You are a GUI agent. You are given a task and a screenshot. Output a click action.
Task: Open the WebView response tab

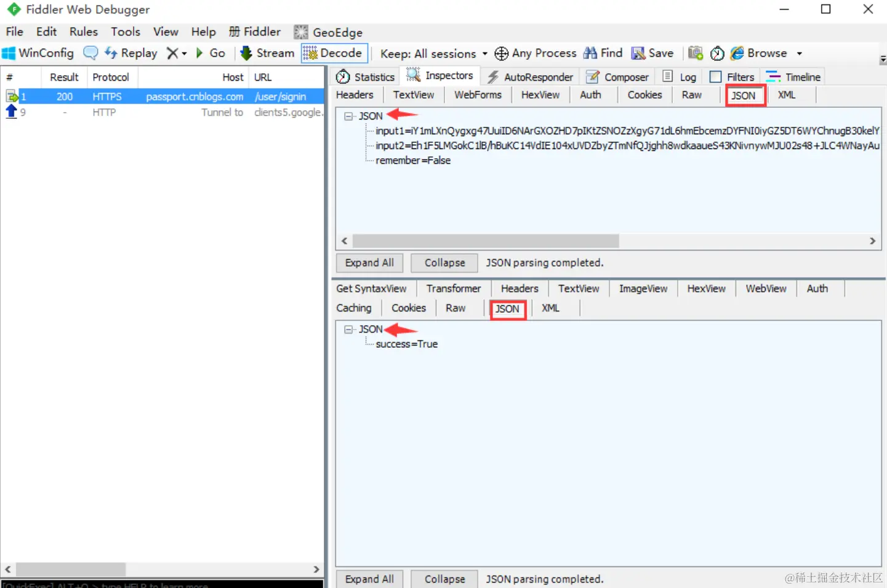coord(766,289)
